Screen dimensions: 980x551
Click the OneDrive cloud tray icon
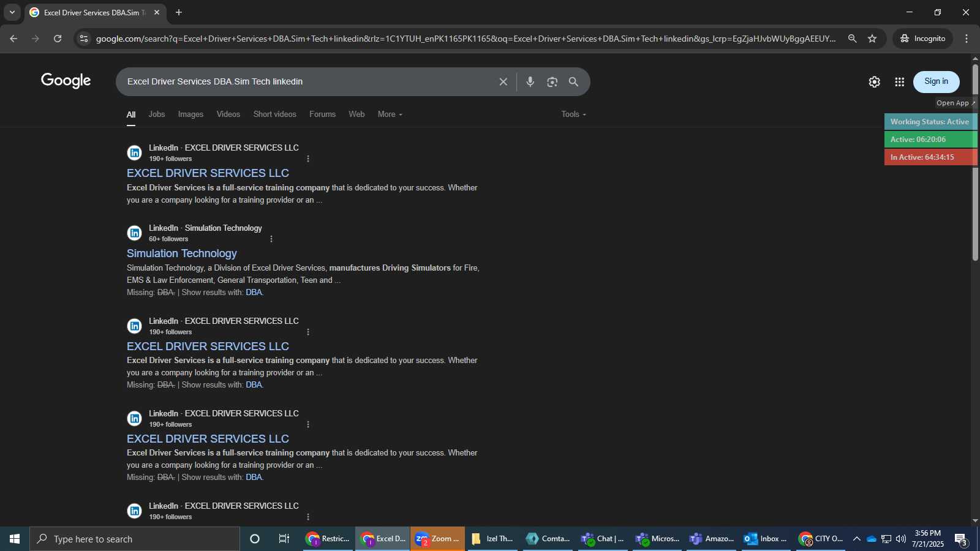point(871,539)
